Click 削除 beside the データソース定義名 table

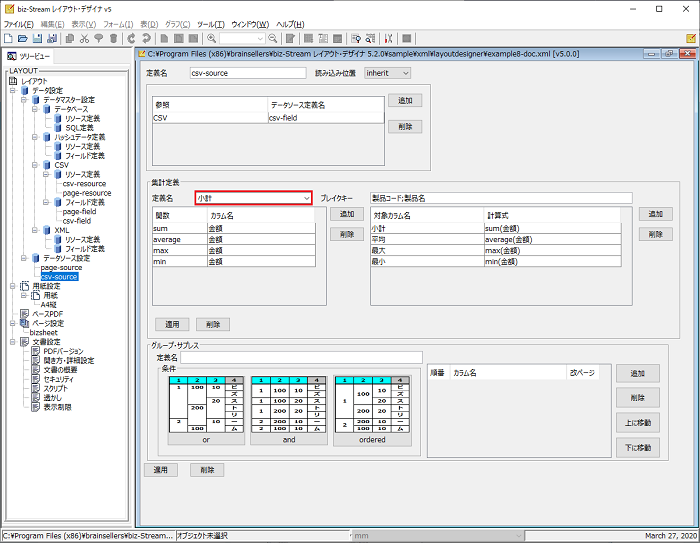tap(405, 127)
